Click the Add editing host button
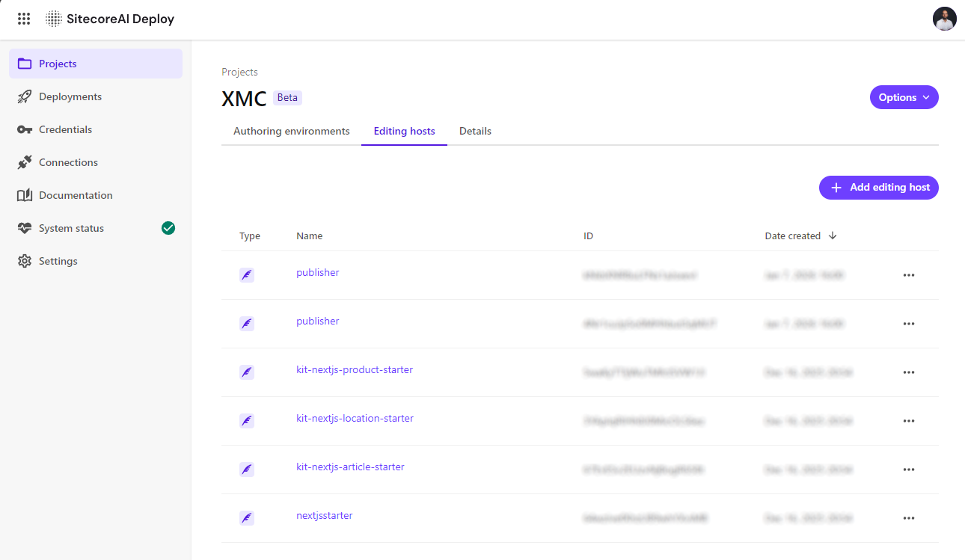965x560 pixels. tap(878, 188)
